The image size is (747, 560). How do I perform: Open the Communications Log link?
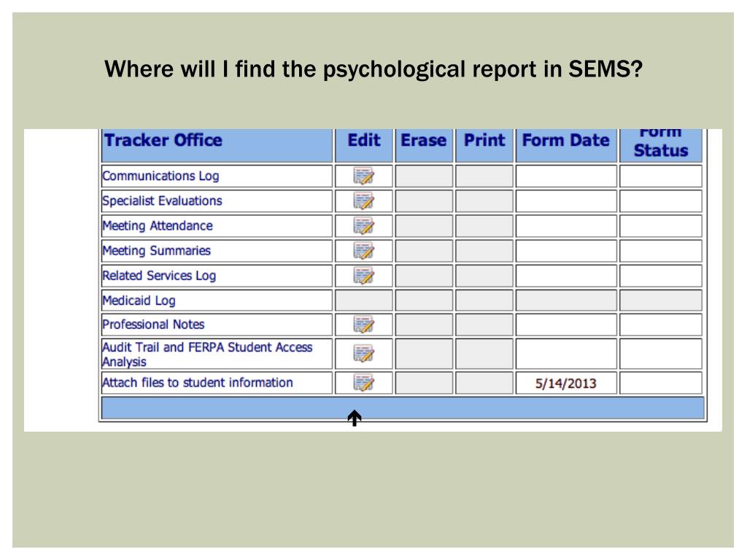pyautogui.click(x=160, y=176)
